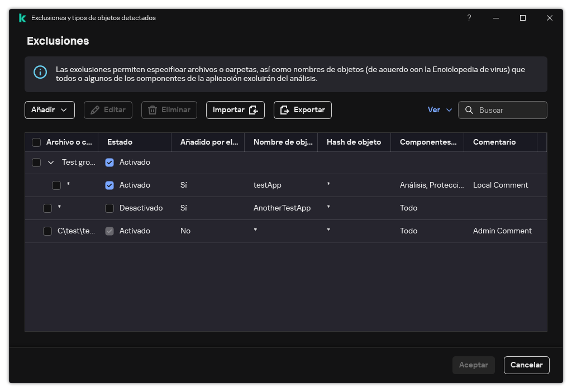This screenshot has height=392, width=572.
Task: Open the Ver dropdown
Action: pyautogui.click(x=440, y=110)
